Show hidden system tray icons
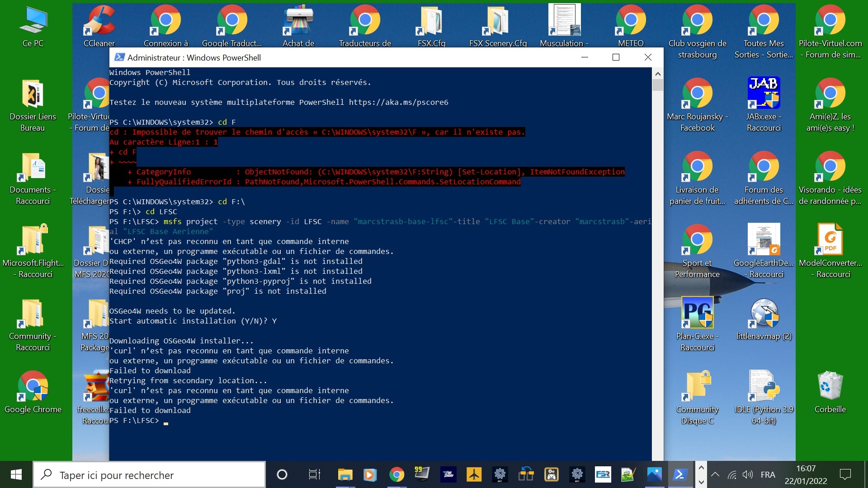This screenshot has height=488, width=868. pyautogui.click(x=715, y=474)
